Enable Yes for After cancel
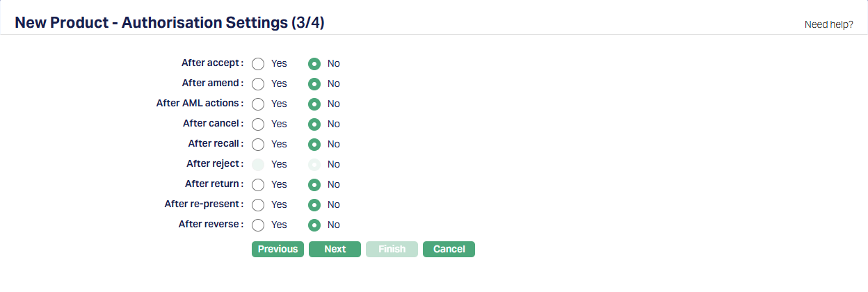The width and height of the screenshot is (868, 292). 258,124
